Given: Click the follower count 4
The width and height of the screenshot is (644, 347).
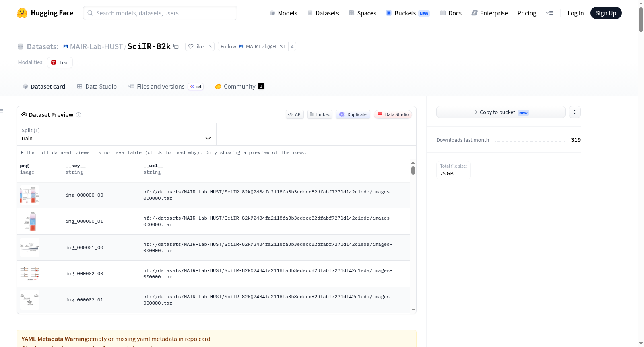Looking at the screenshot, I should (x=292, y=46).
